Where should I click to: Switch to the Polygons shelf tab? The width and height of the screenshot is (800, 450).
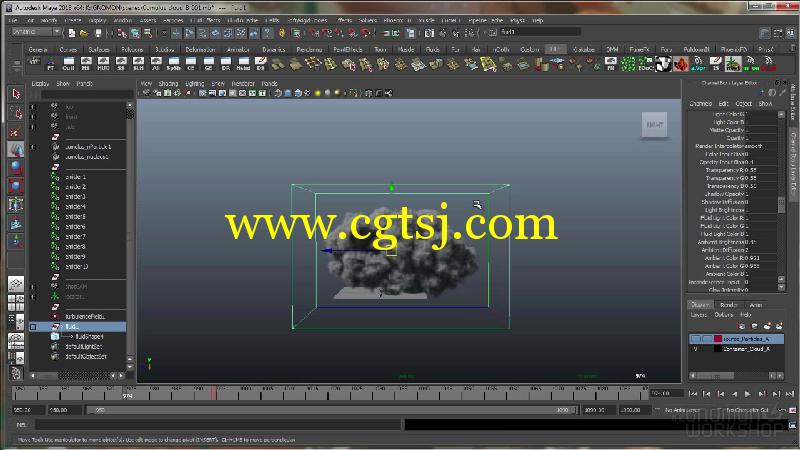pyautogui.click(x=132, y=49)
